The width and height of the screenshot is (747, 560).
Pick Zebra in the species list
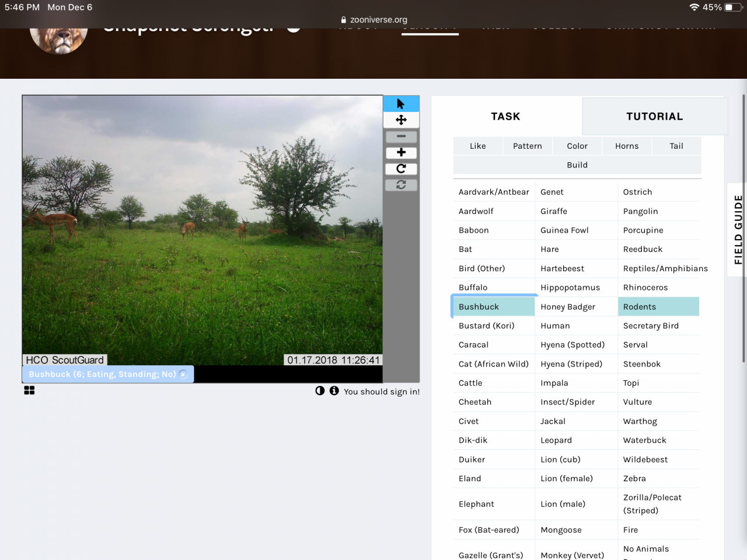tap(658, 478)
